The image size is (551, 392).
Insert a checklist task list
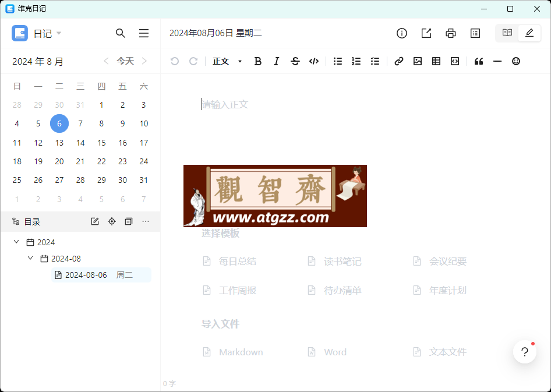coord(375,62)
